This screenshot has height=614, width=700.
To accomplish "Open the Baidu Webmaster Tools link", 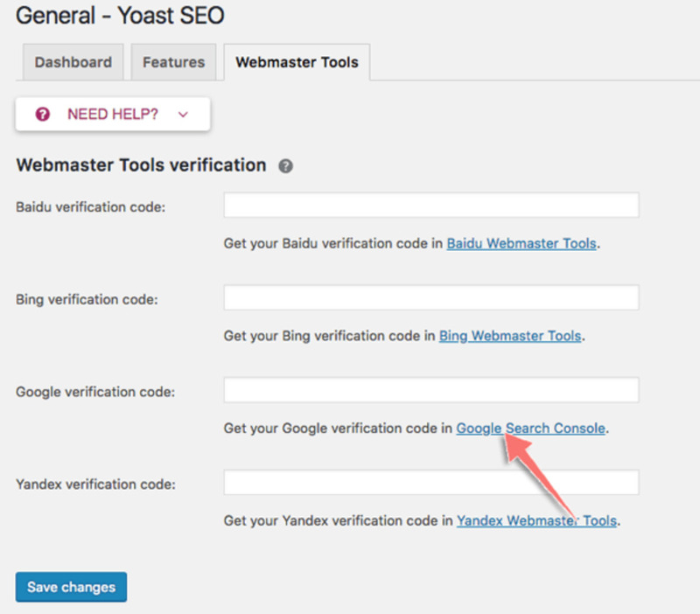I will pyautogui.click(x=521, y=244).
